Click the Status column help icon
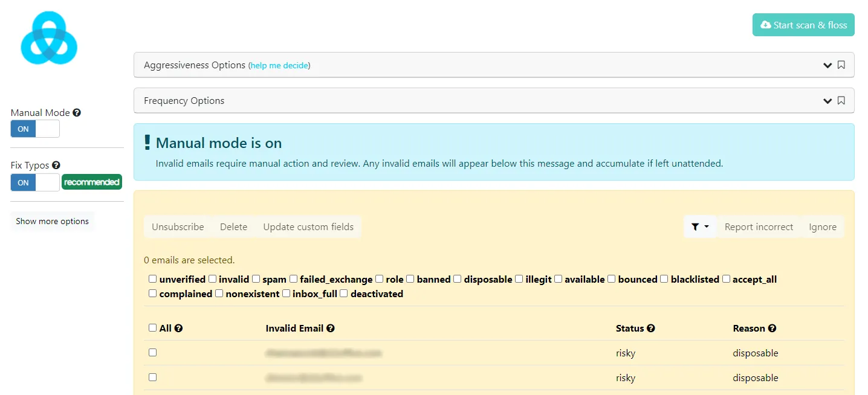This screenshot has height=395, width=868. 650,329
